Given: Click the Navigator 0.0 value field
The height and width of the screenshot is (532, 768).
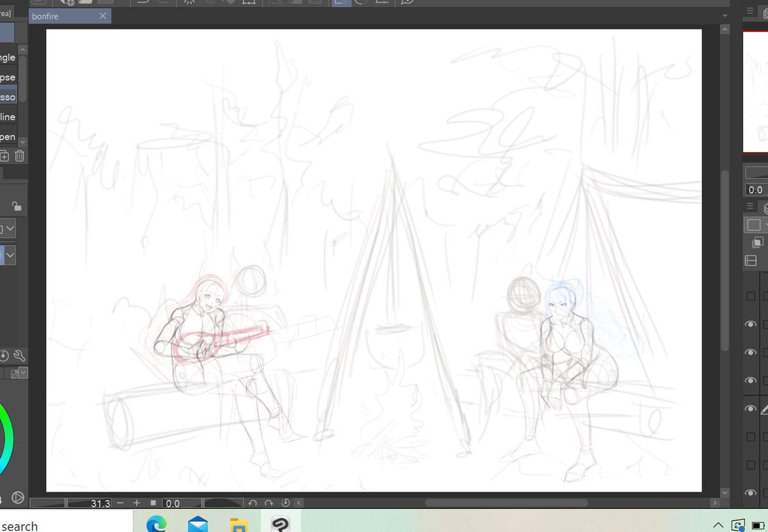Looking at the screenshot, I should (757, 189).
